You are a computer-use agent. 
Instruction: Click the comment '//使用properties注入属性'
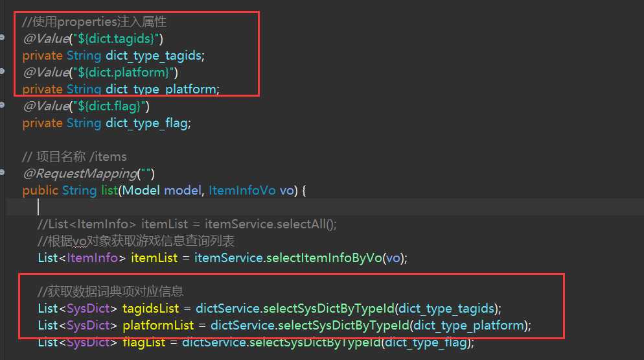[x=95, y=22]
